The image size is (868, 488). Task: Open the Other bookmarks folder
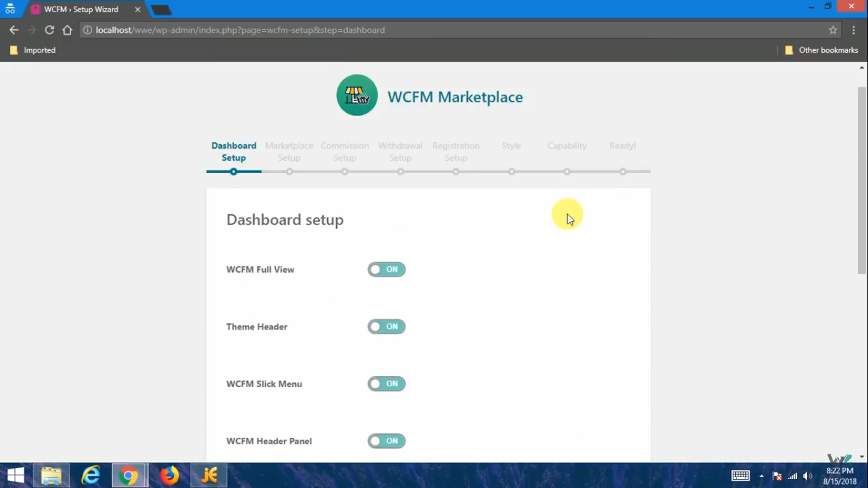click(822, 50)
